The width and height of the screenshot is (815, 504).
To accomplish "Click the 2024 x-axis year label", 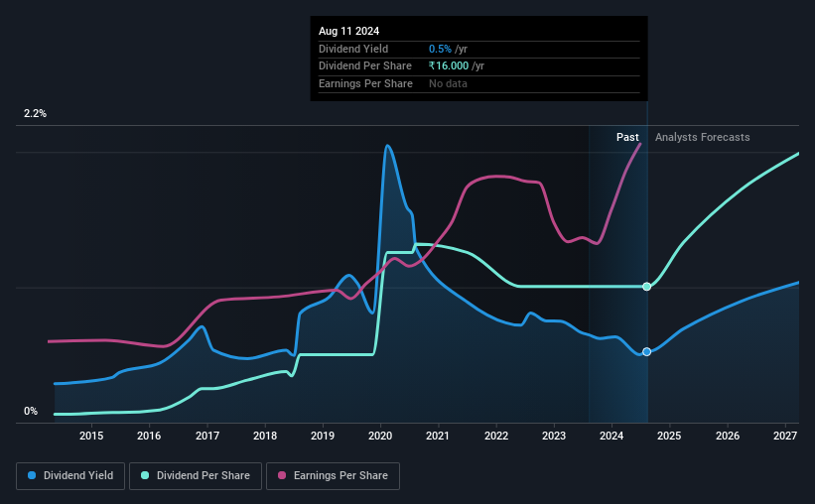I will (x=611, y=436).
